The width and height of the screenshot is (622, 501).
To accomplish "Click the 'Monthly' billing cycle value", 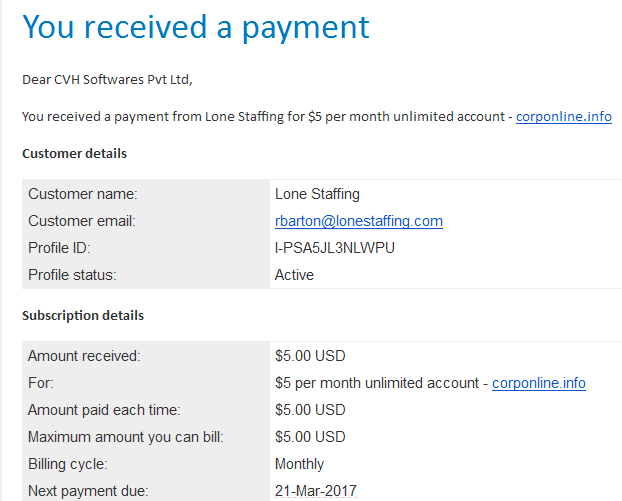I will tap(299, 464).
